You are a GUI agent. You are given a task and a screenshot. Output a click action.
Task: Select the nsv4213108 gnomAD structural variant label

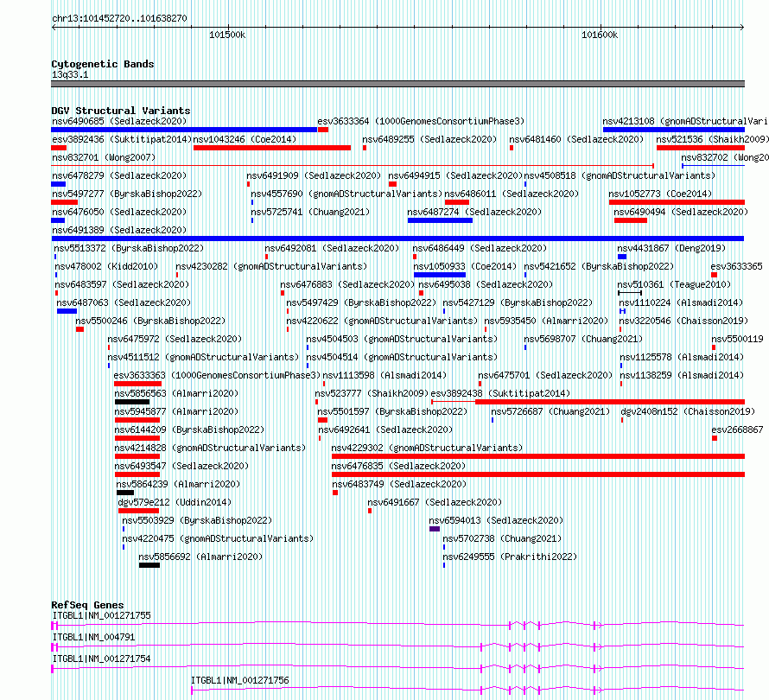click(685, 121)
